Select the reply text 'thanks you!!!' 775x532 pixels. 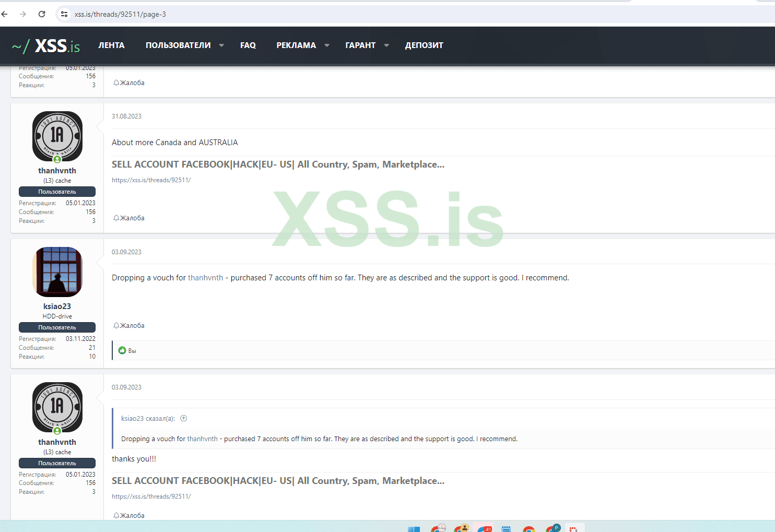[134, 459]
